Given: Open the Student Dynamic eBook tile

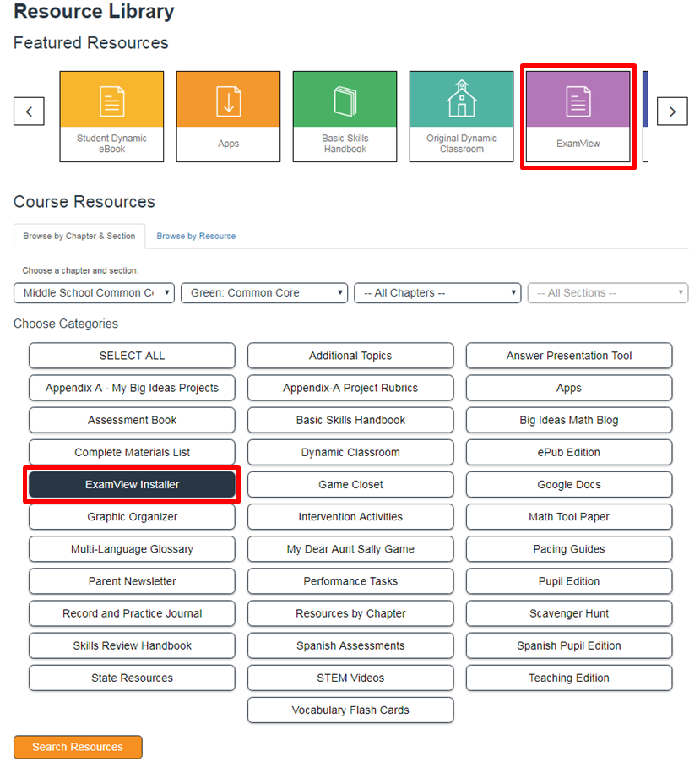Looking at the screenshot, I should [x=111, y=116].
